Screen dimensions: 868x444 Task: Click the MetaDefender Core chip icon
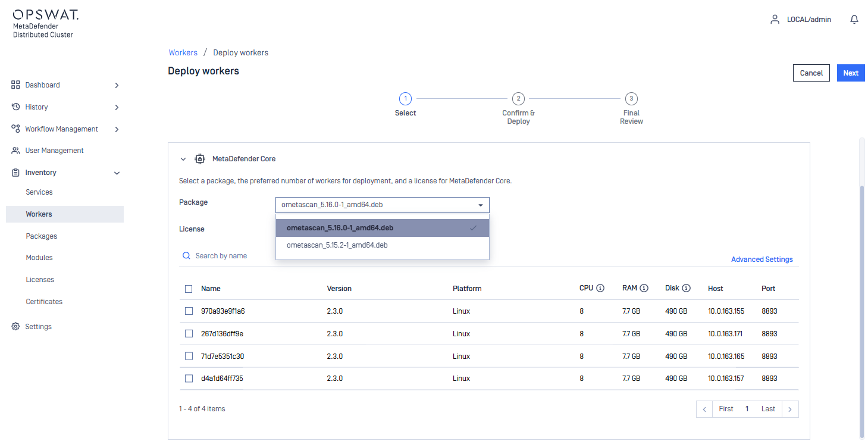pos(200,159)
